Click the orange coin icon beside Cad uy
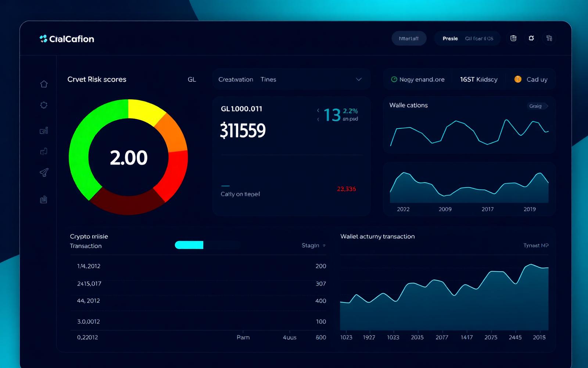 coord(518,79)
